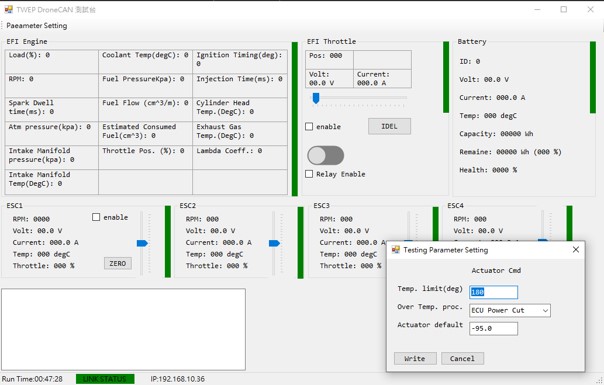
Task: Click the ESC2 Current: 000.0 A value
Action: [x=218, y=243]
